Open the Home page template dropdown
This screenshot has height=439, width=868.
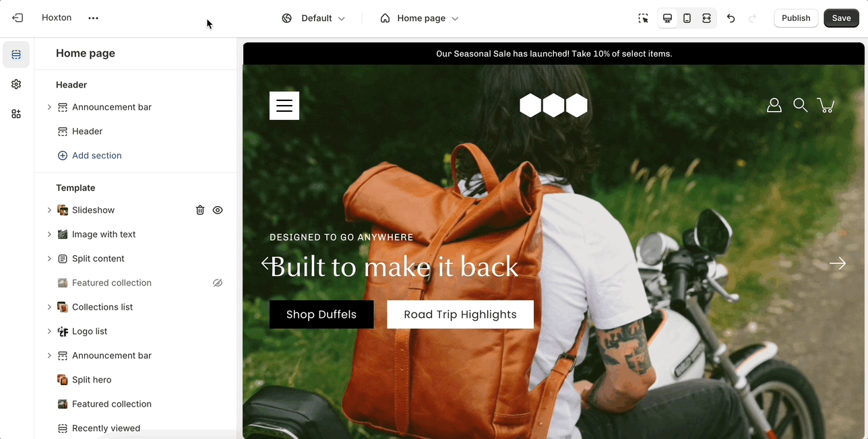click(x=419, y=18)
